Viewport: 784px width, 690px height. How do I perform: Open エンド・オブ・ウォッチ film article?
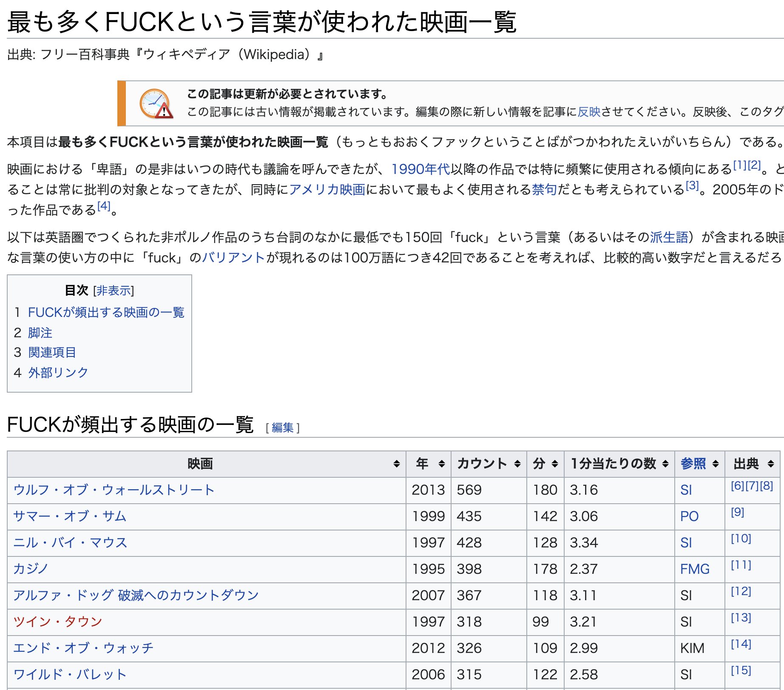coord(83,648)
